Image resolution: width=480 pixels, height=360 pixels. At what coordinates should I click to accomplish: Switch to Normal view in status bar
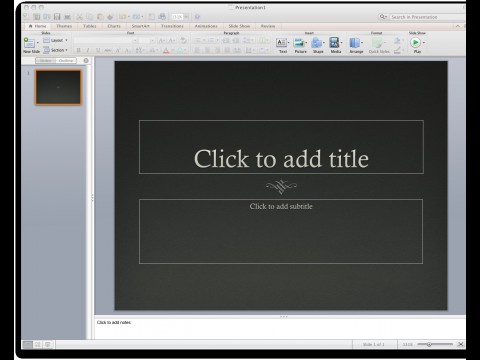(x=27, y=344)
